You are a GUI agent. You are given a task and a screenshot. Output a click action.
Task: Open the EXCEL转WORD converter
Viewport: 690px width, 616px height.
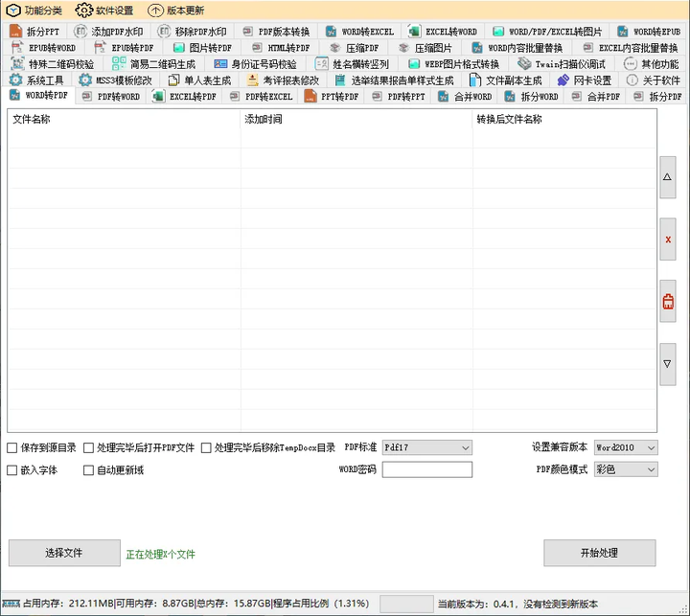(443, 32)
